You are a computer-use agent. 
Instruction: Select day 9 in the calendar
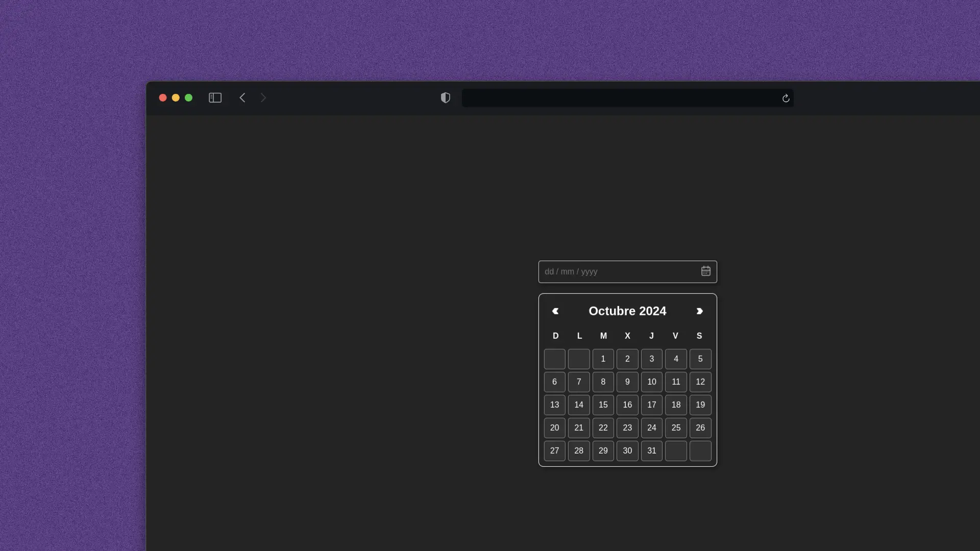tap(627, 382)
